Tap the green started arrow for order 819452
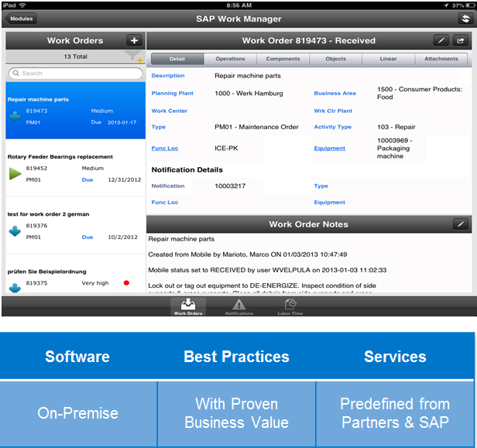 [15, 173]
